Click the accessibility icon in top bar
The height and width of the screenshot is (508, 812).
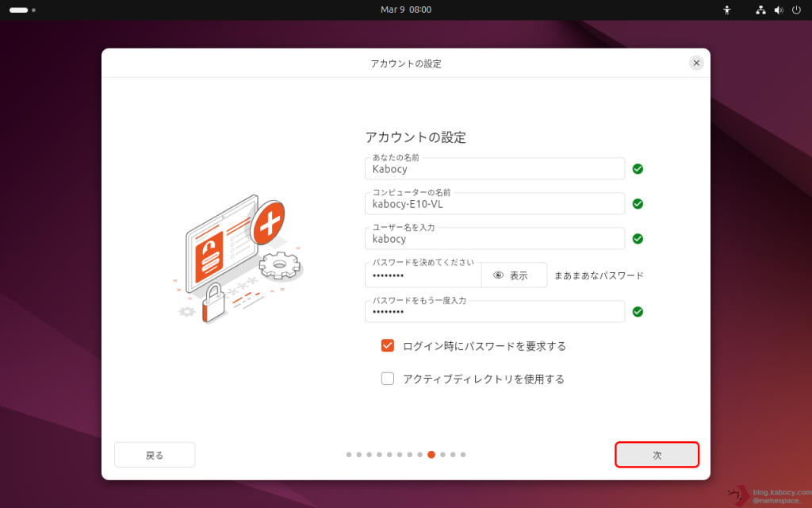pyautogui.click(x=726, y=10)
